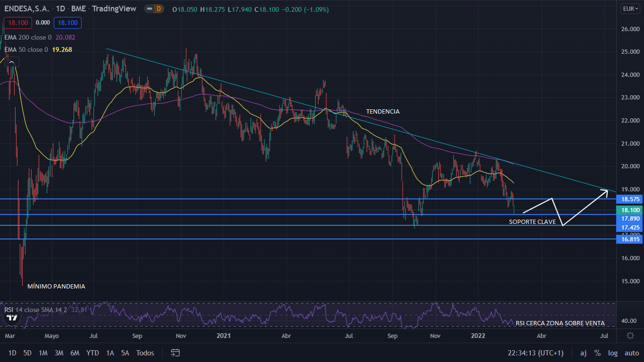
Task: Select the EMA 200 indicator legend
Action: (28, 37)
